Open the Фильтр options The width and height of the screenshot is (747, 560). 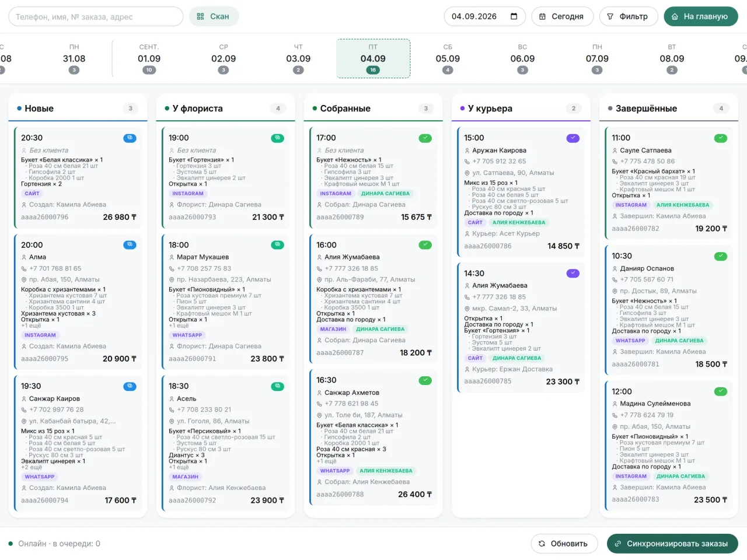pyautogui.click(x=629, y=16)
